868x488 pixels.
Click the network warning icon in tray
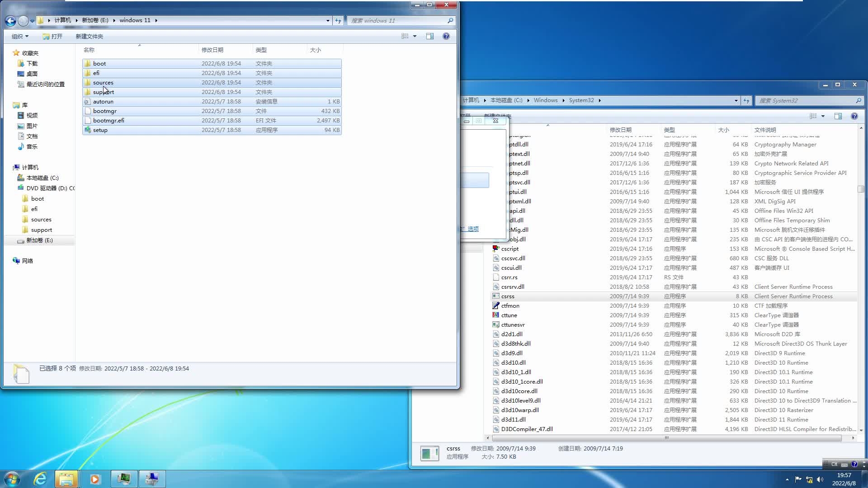pyautogui.click(x=809, y=480)
